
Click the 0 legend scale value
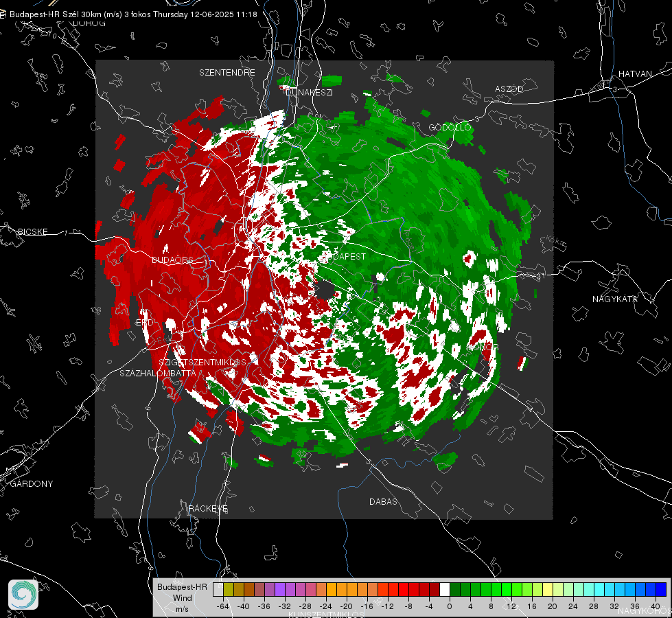tap(450, 606)
